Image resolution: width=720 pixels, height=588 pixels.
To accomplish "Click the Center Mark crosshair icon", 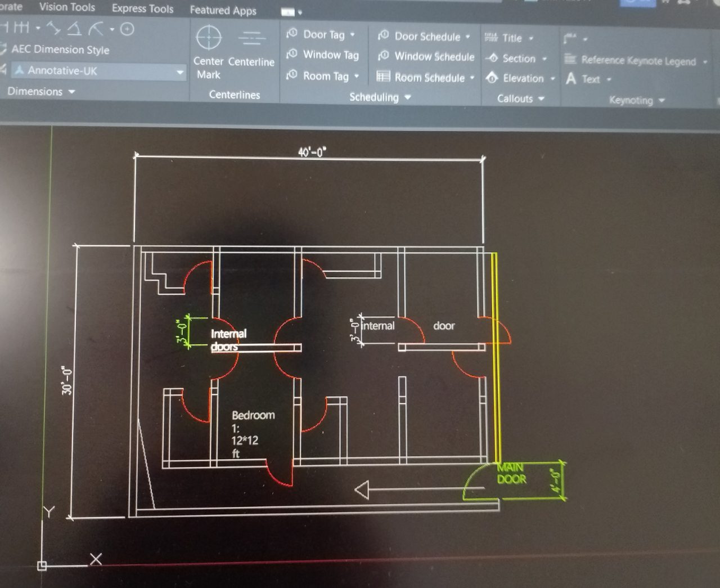I will pos(209,38).
